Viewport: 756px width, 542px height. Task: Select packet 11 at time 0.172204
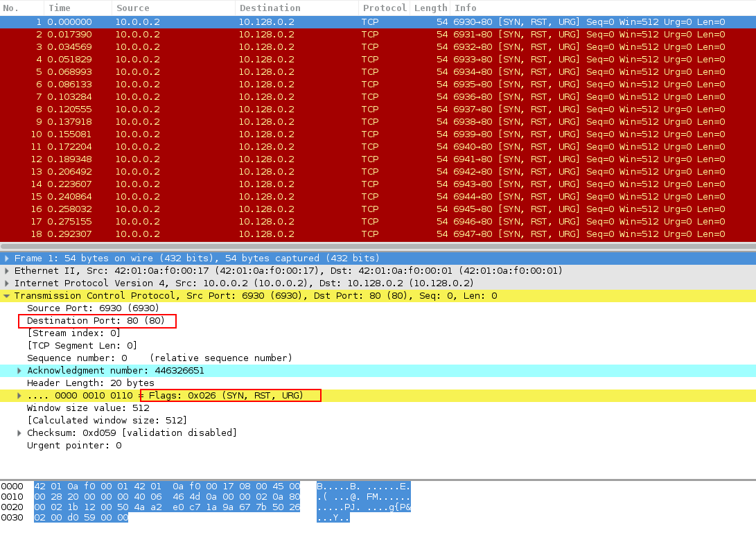point(378,147)
